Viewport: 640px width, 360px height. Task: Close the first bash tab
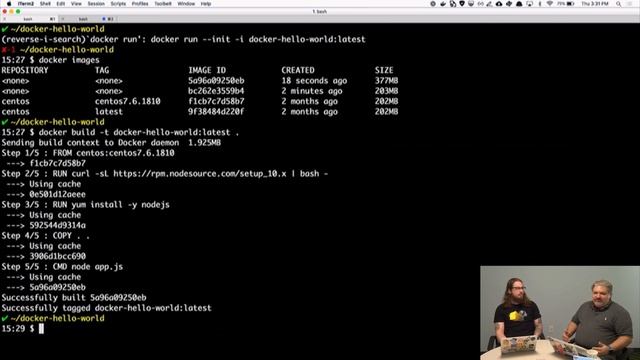point(4,19)
